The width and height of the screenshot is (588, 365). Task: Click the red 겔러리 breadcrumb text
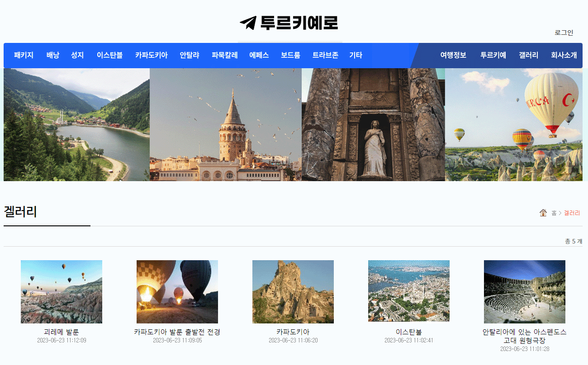pos(572,213)
